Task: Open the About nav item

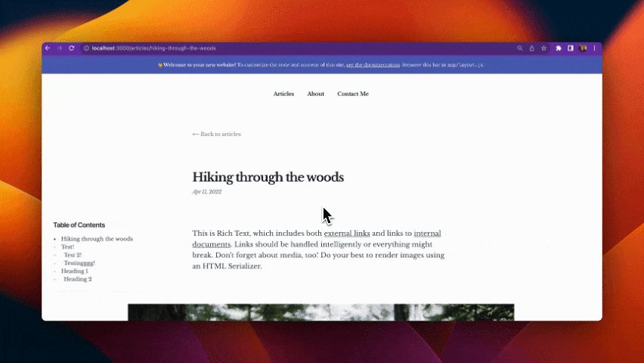Action: click(x=315, y=94)
